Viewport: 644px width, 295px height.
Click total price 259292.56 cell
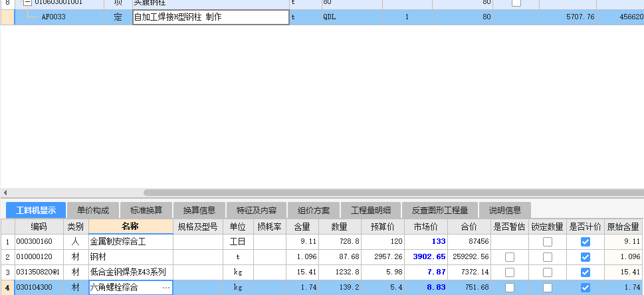[x=469, y=257]
